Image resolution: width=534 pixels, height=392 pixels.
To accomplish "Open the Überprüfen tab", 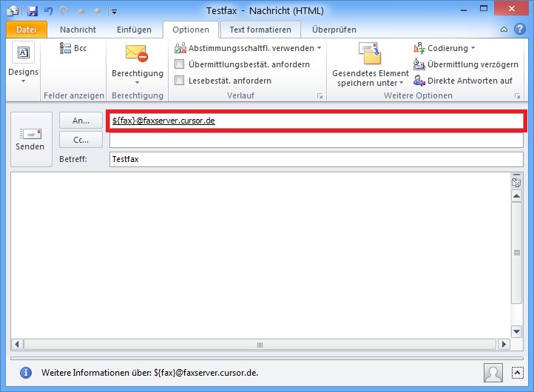I will click(x=334, y=30).
